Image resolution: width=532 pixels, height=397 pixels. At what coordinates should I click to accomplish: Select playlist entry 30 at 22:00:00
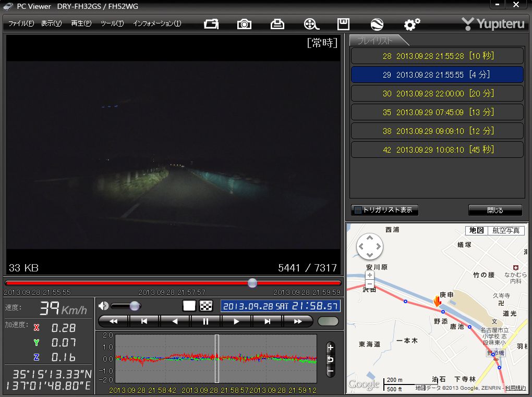point(438,93)
